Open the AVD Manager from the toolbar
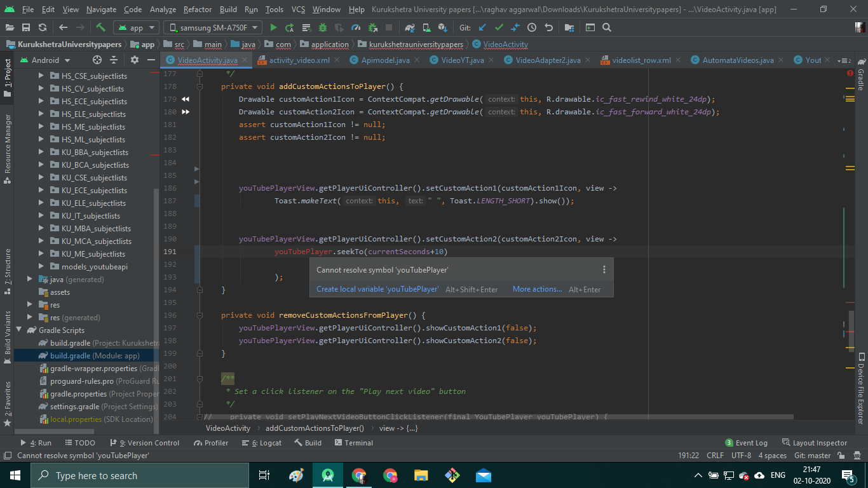Screen dimensions: 868x488 (426, 27)
